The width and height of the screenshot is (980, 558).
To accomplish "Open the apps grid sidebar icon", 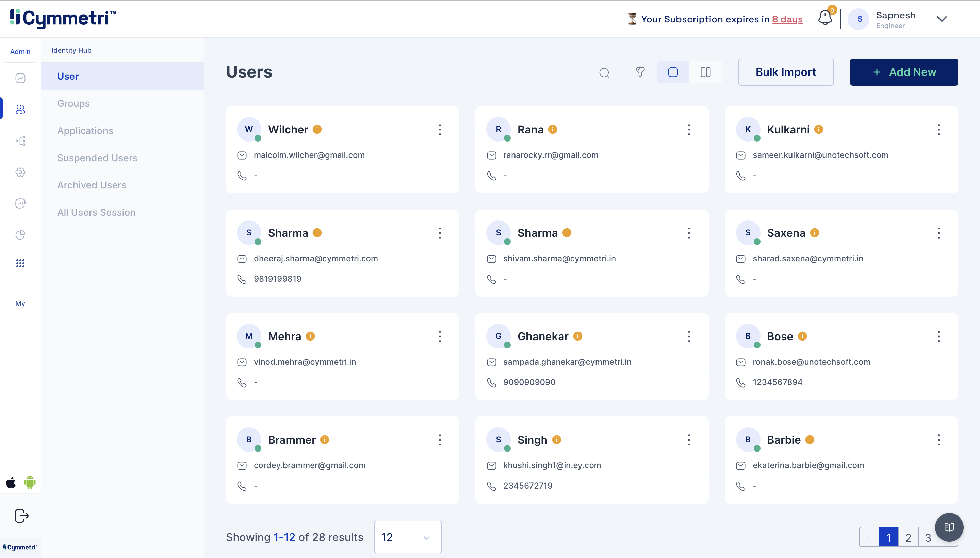I will [20, 263].
